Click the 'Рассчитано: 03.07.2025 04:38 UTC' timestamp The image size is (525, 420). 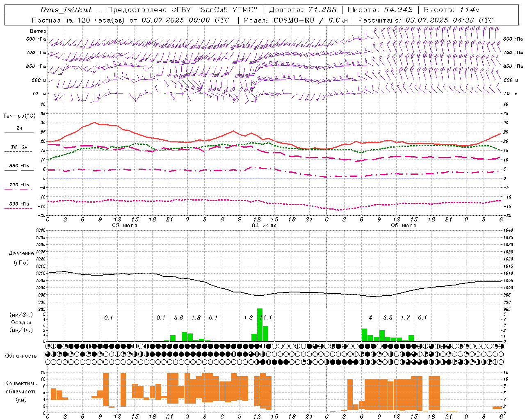pyautogui.click(x=426, y=20)
